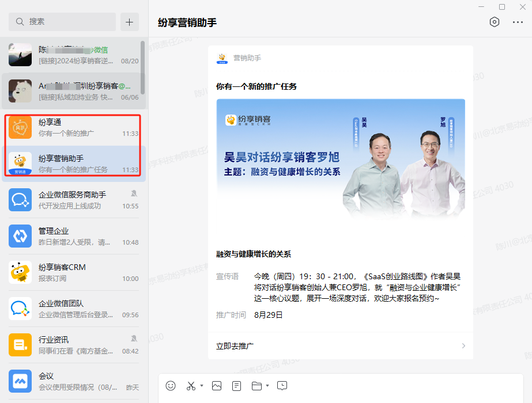
Task: Click the plus button next to search
Action: [129, 22]
